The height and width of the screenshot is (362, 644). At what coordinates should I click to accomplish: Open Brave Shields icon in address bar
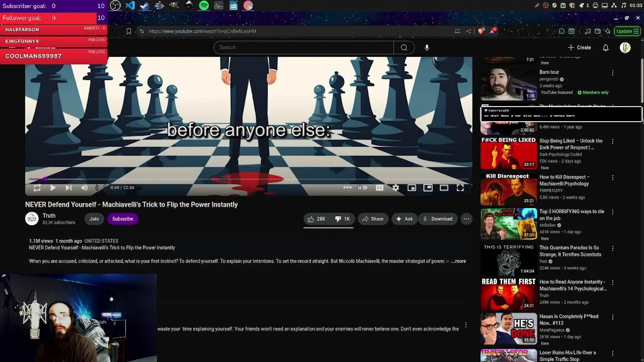point(480,31)
